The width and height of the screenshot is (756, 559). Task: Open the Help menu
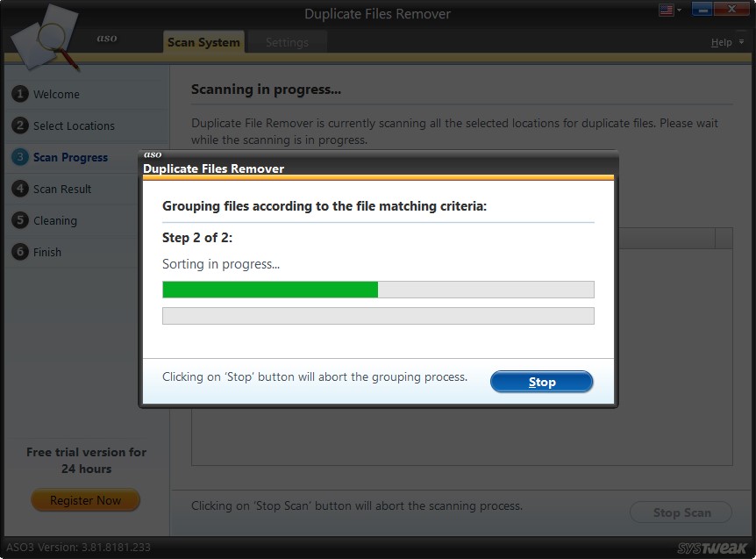(721, 41)
